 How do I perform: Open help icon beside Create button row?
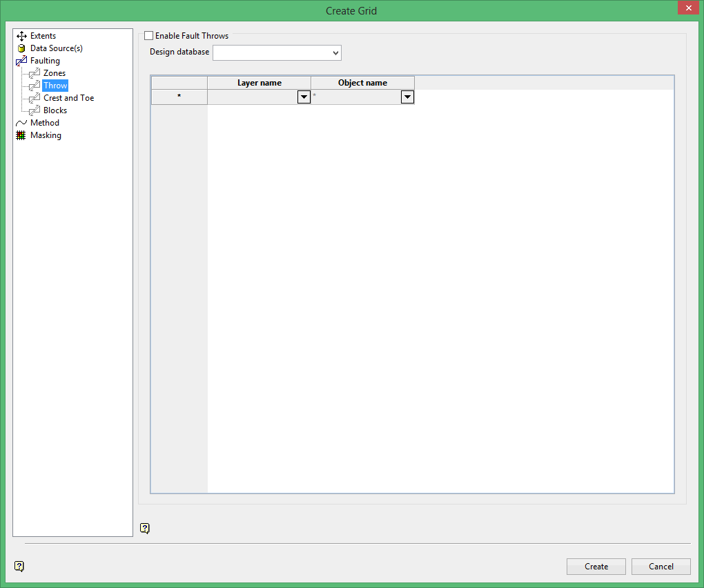point(19,567)
